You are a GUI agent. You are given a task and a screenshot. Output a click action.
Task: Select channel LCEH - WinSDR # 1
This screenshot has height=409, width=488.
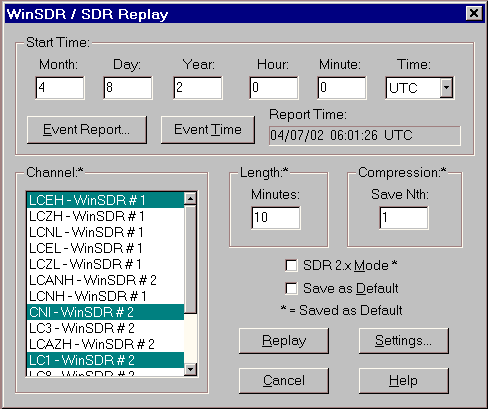pos(105,200)
